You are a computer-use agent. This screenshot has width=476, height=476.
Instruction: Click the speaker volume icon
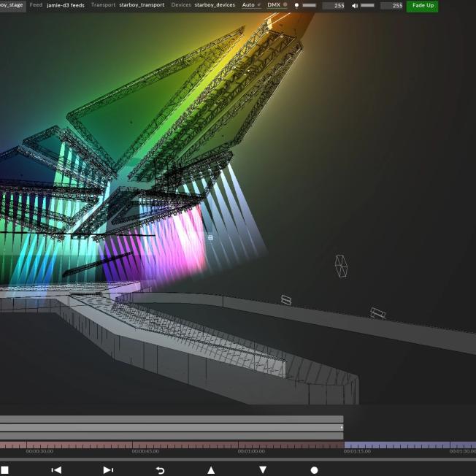point(354,5)
